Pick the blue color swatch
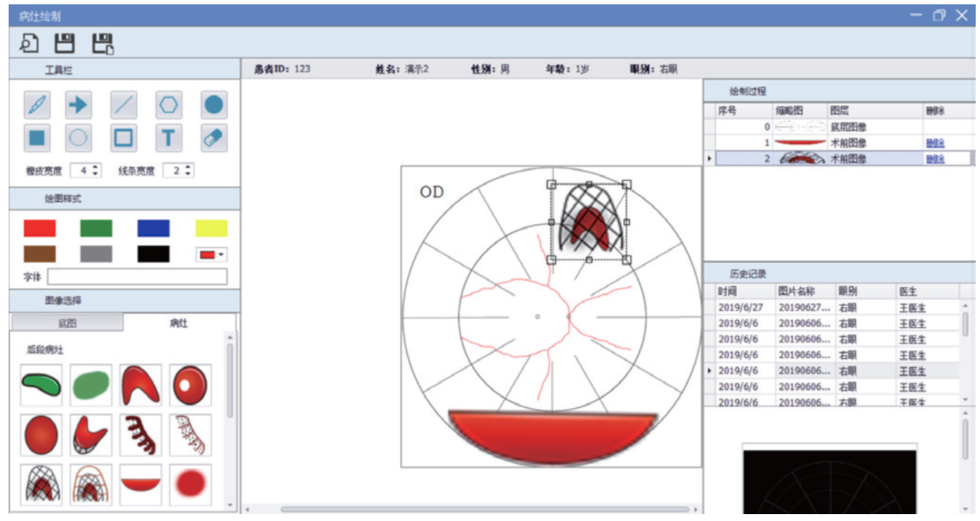The width and height of the screenshot is (980, 521). pos(154,228)
